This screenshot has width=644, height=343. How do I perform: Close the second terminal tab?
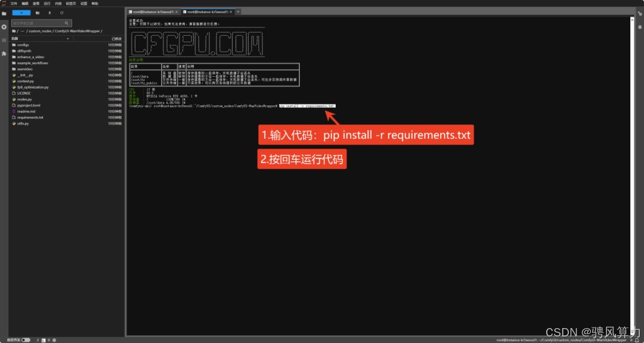click(x=231, y=12)
